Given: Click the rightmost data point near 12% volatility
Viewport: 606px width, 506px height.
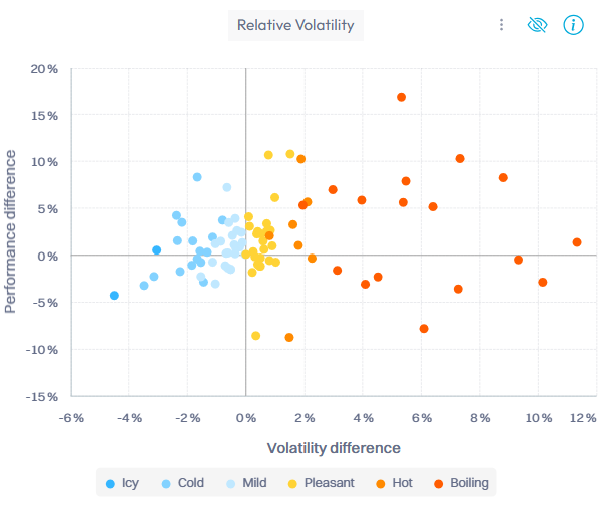Looking at the screenshot, I should tap(577, 242).
